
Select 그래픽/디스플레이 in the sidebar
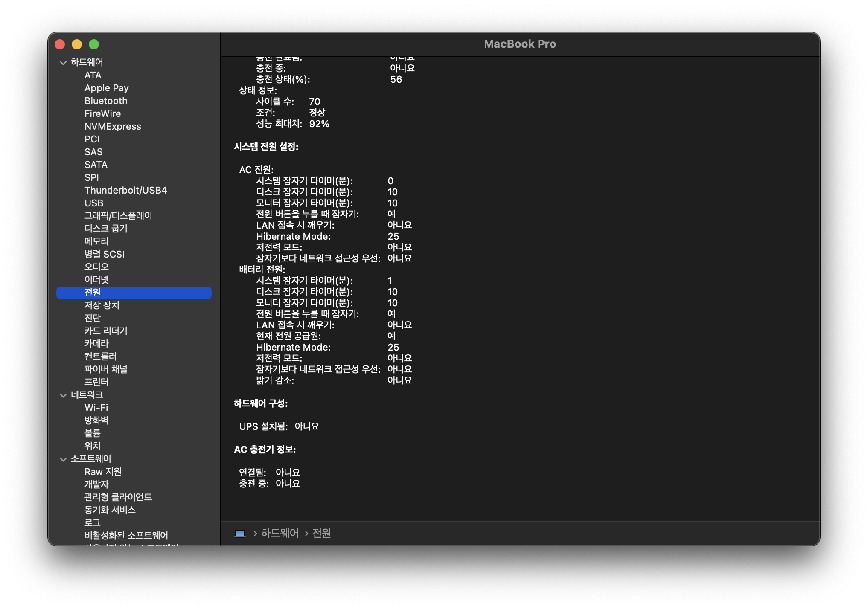(118, 216)
